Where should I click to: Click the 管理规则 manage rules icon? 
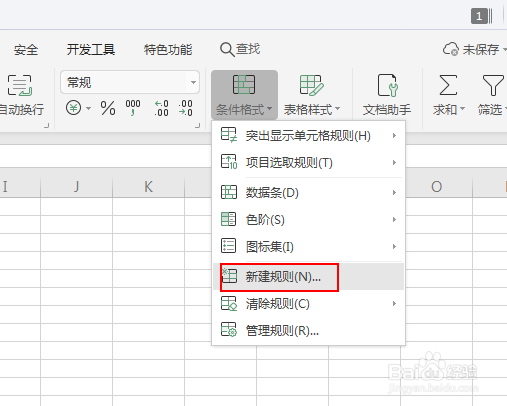pos(229,330)
